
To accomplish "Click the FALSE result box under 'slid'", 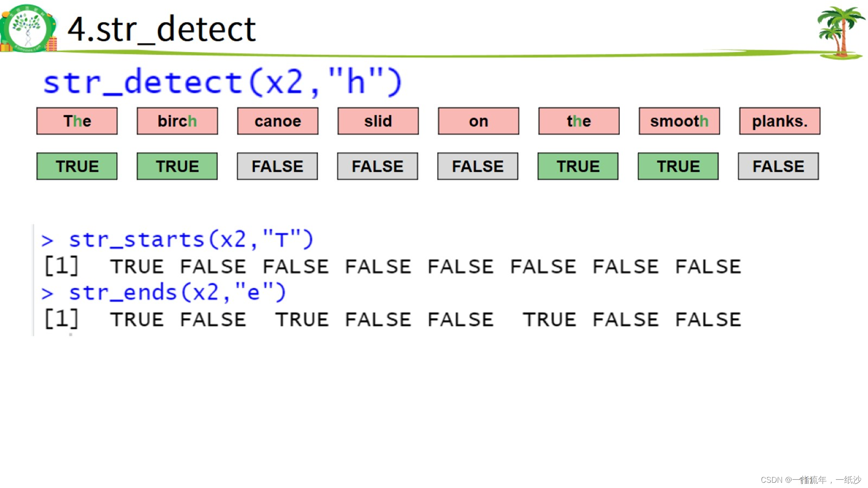I will (378, 166).
